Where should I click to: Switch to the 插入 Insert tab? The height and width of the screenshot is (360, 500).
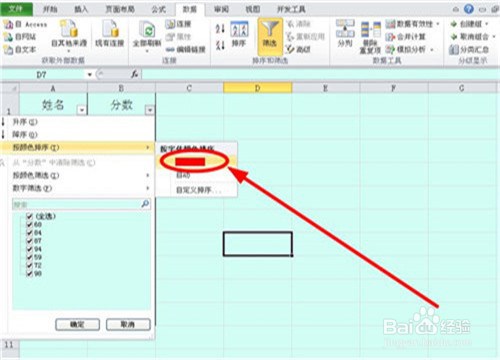(81, 9)
